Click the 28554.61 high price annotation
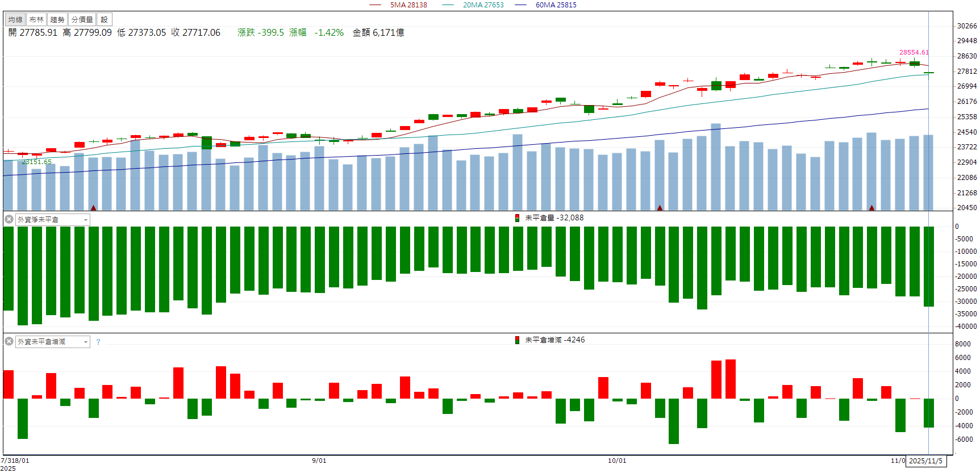 (914, 52)
